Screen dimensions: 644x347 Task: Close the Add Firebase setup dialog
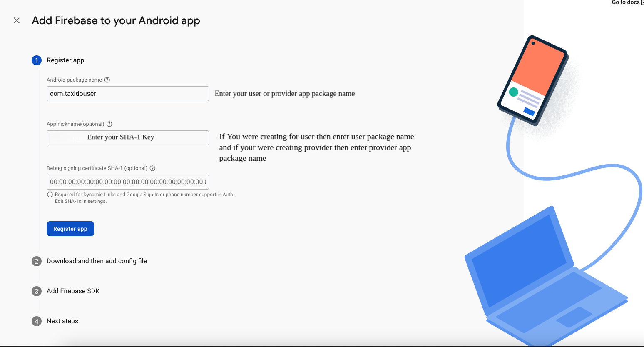(17, 20)
